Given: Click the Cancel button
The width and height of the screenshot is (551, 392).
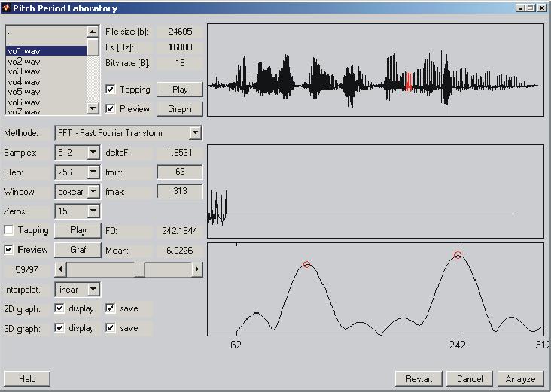Looking at the screenshot, I should (470, 379).
